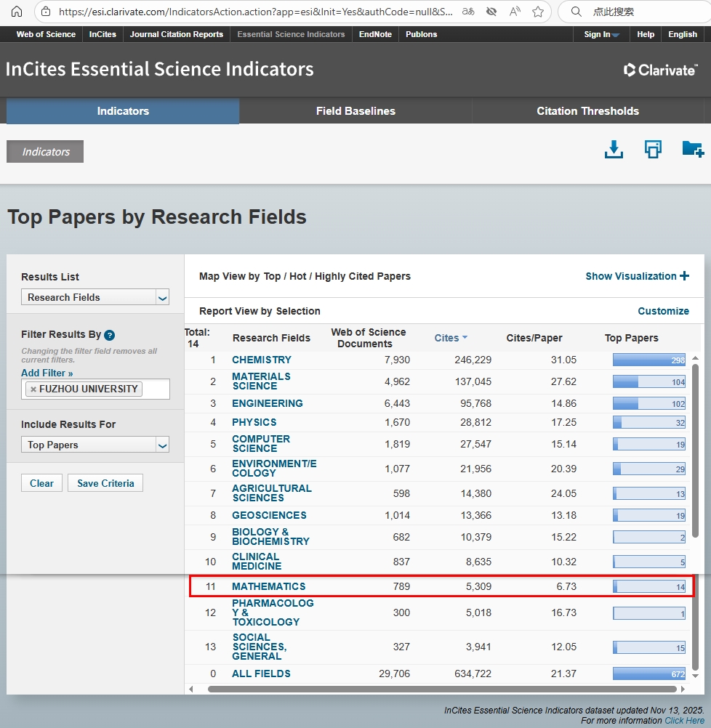Download the report using download icon

[614, 150]
